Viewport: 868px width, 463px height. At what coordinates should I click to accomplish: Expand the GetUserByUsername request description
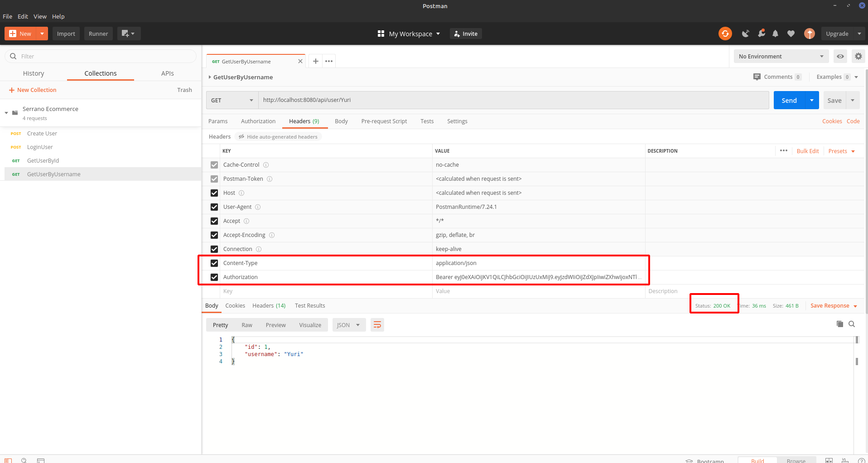click(x=210, y=77)
